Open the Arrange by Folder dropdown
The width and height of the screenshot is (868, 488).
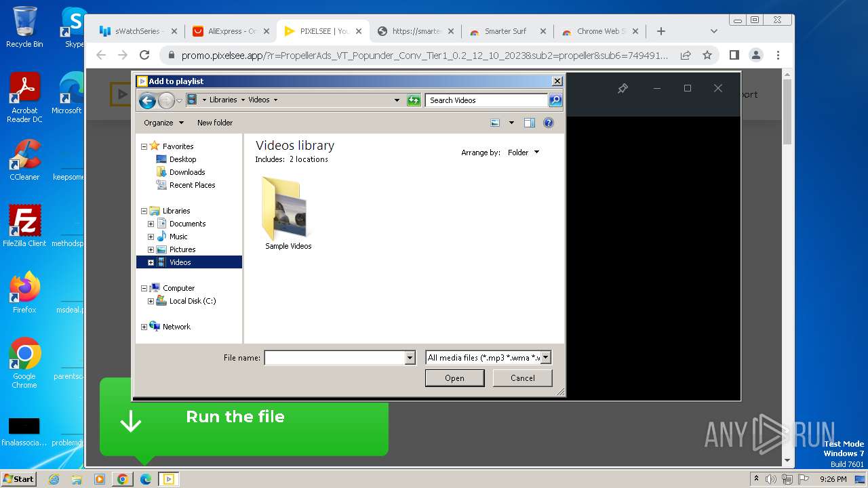click(x=524, y=152)
